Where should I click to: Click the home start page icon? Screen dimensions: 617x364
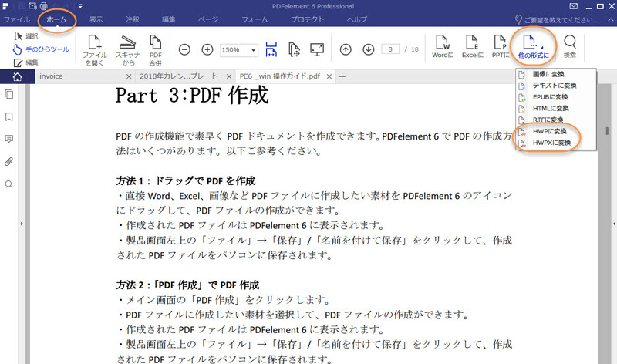(17, 77)
